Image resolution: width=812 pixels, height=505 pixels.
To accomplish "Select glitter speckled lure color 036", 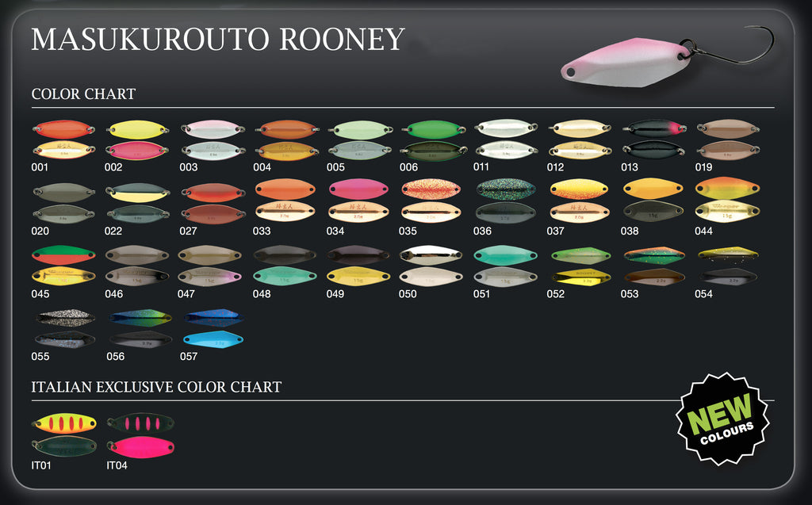I will (506, 200).
